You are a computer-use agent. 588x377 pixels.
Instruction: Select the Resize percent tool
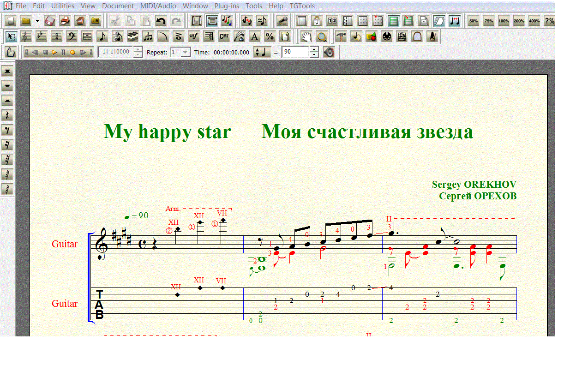click(x=270, y=36)
